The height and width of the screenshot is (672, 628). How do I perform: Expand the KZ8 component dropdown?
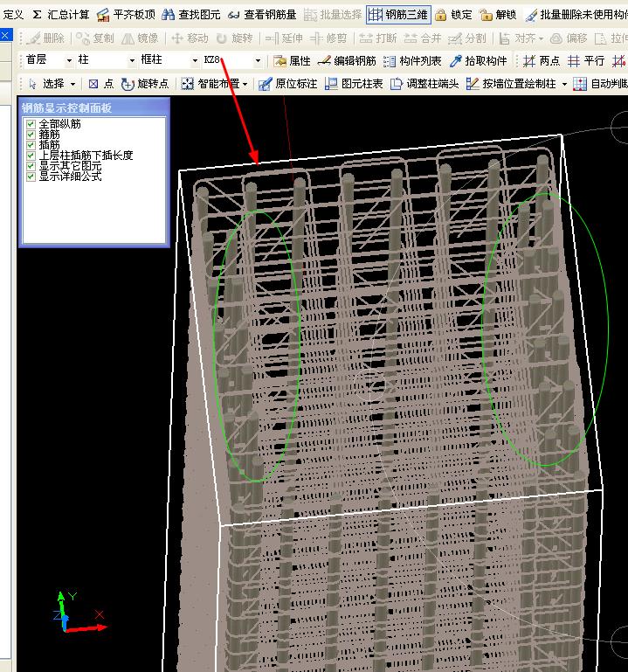(258, 60)
